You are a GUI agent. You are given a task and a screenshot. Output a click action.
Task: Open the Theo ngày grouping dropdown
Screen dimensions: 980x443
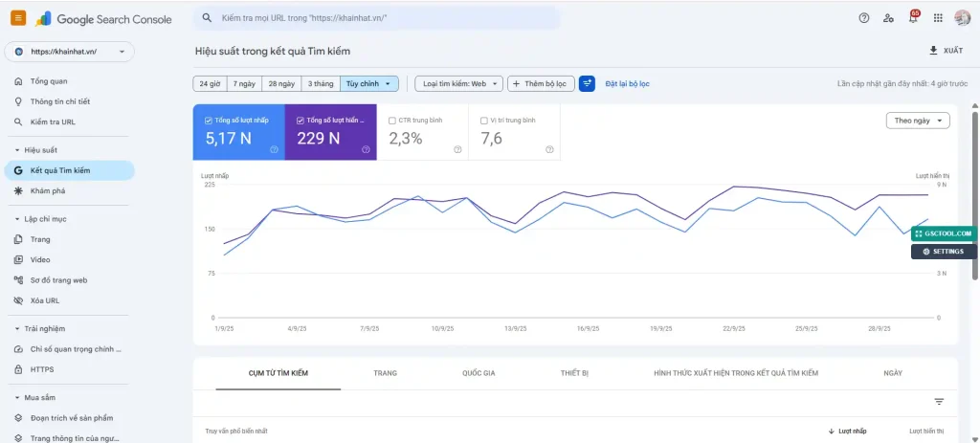918,121
